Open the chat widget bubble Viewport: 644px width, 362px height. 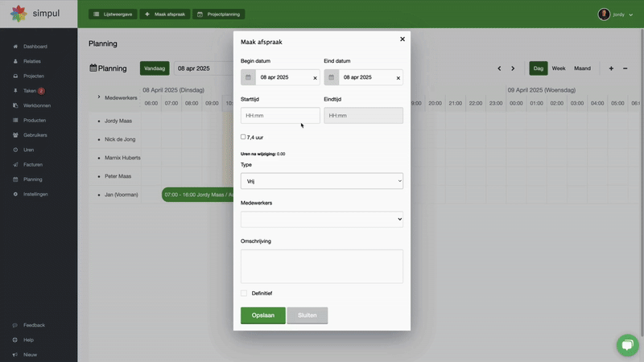[628, 345]
